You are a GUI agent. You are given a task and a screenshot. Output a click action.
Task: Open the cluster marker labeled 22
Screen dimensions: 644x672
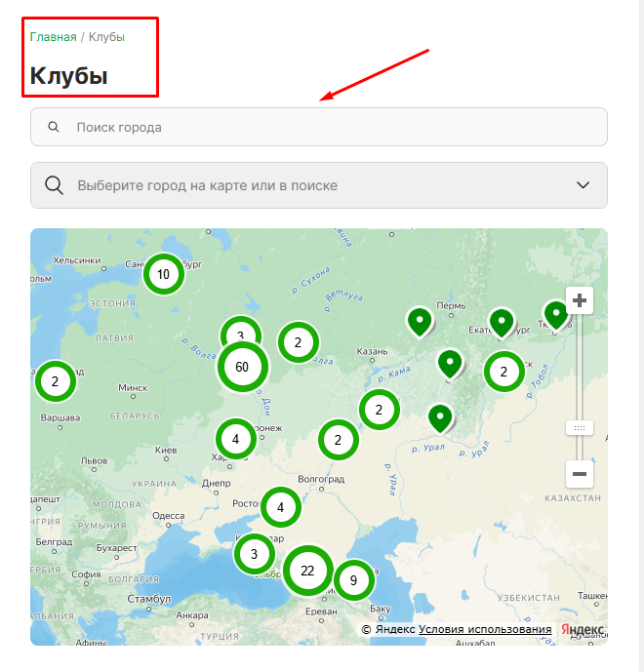(307, 571)
